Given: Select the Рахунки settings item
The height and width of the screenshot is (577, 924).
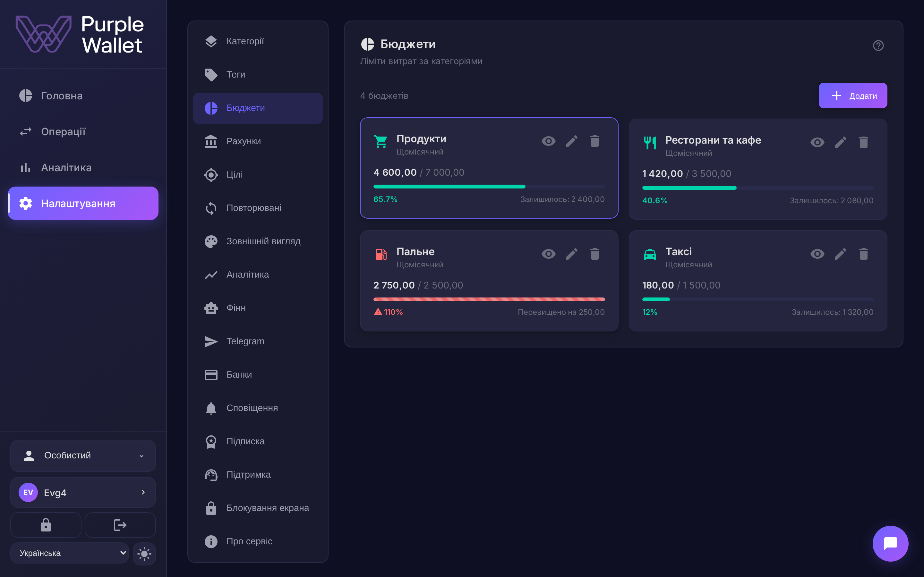Looking at the screenshot, I should 258,141.
